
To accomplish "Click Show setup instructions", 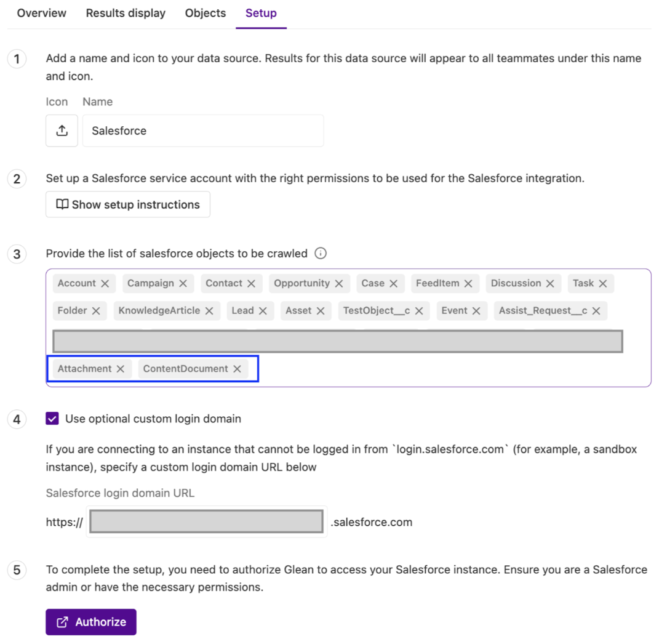I will [127, 204].
